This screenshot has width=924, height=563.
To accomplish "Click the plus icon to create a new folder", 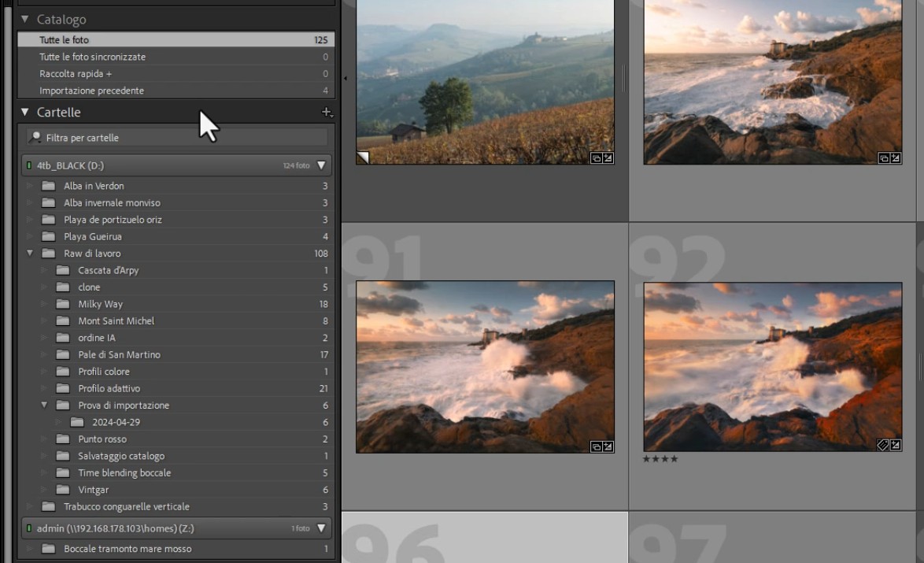I will pyautogui.click(x=326, y=112).
